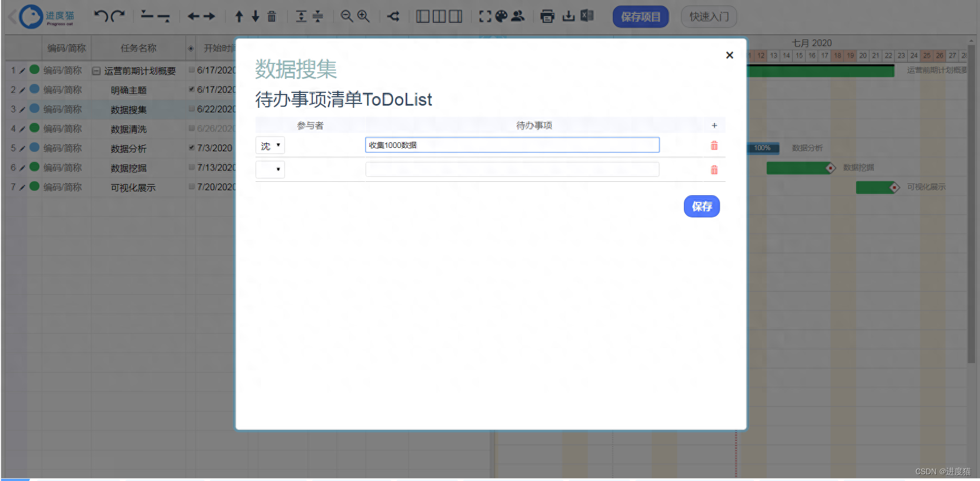The width and height of the screenshot is (980, 481).
Task: Click the back chevron beside the logo
Action: pos(12,17)
